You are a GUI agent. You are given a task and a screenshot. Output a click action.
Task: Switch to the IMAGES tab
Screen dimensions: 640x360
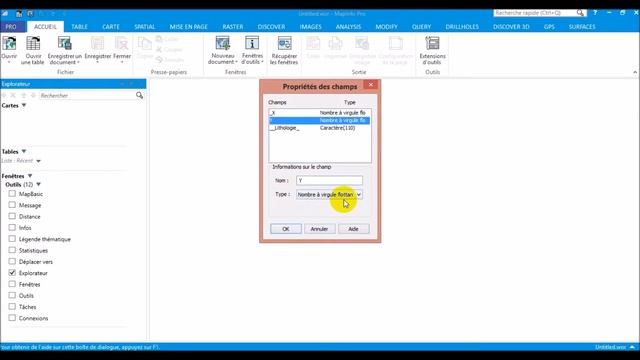[x=311, y=27]
